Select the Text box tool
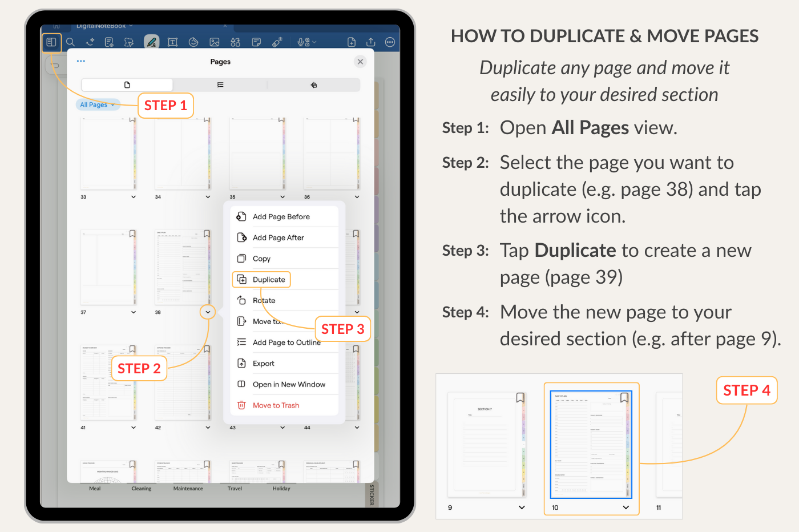The image size is (799, 532). point(172,42)
